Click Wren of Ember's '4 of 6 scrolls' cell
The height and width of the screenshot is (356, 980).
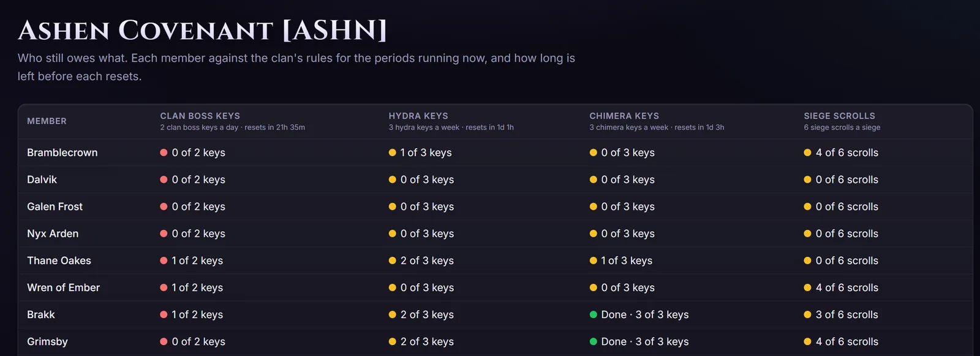(841, 287)
